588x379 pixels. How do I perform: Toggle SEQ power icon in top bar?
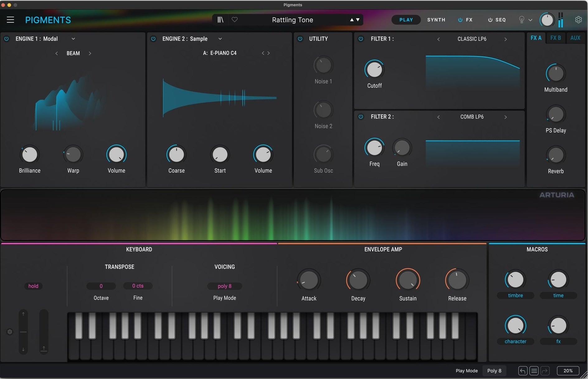[490, 20]
